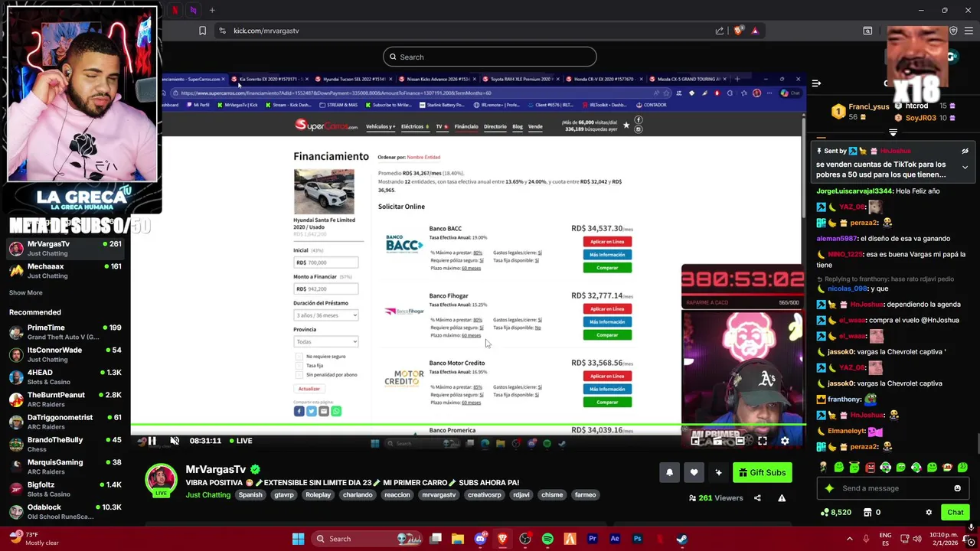Open BrandoTheBully recommended channel

click(66, 444)
